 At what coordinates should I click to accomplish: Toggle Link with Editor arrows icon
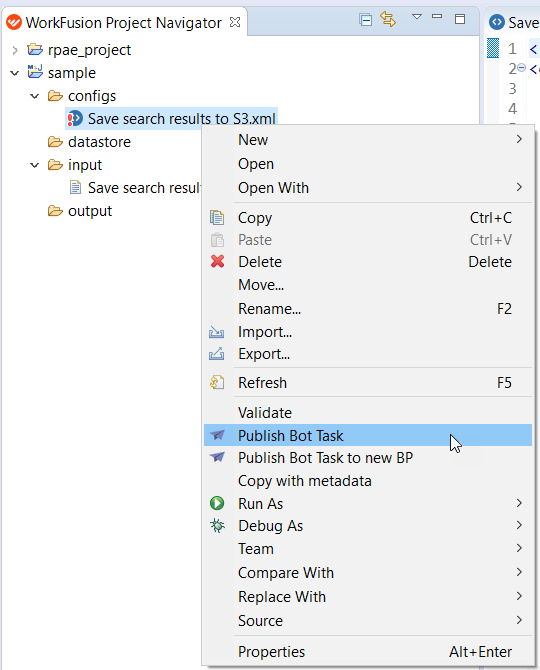click(388, 19)
